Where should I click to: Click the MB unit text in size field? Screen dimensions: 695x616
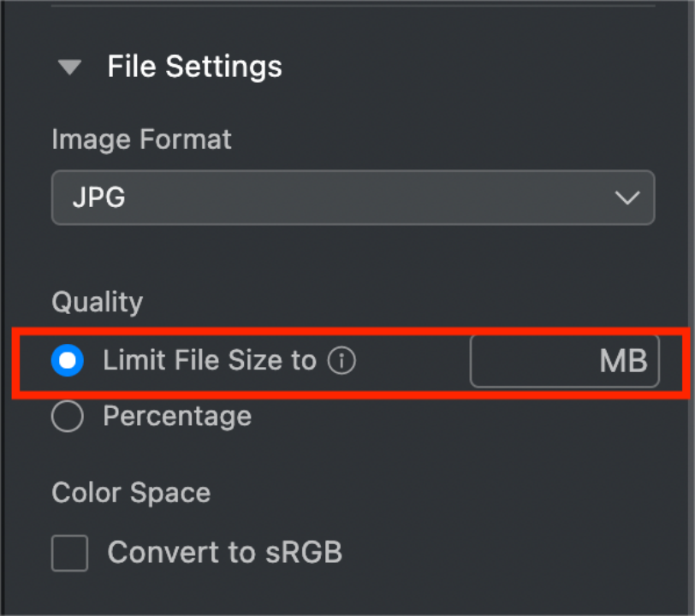(x=623, y=361)
